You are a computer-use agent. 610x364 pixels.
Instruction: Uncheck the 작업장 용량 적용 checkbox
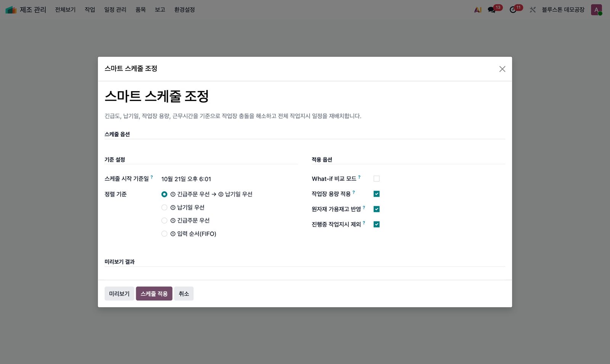(x=377, y=194)
